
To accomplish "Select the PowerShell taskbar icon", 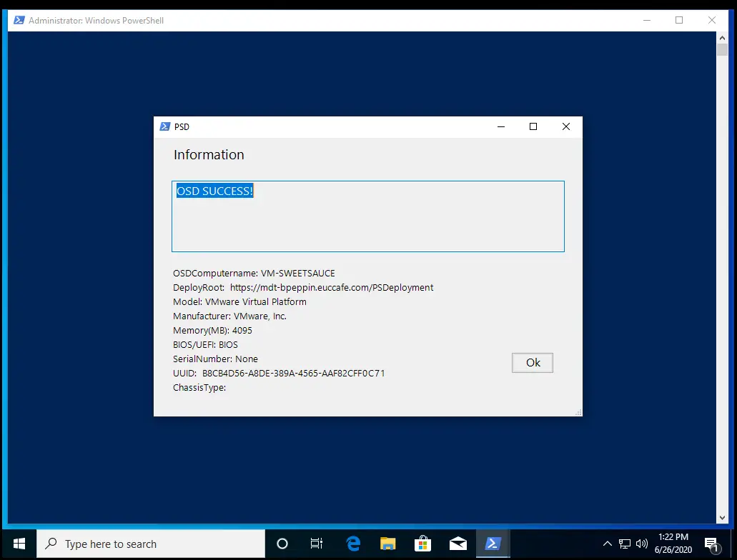I will (x=493, y=544).
